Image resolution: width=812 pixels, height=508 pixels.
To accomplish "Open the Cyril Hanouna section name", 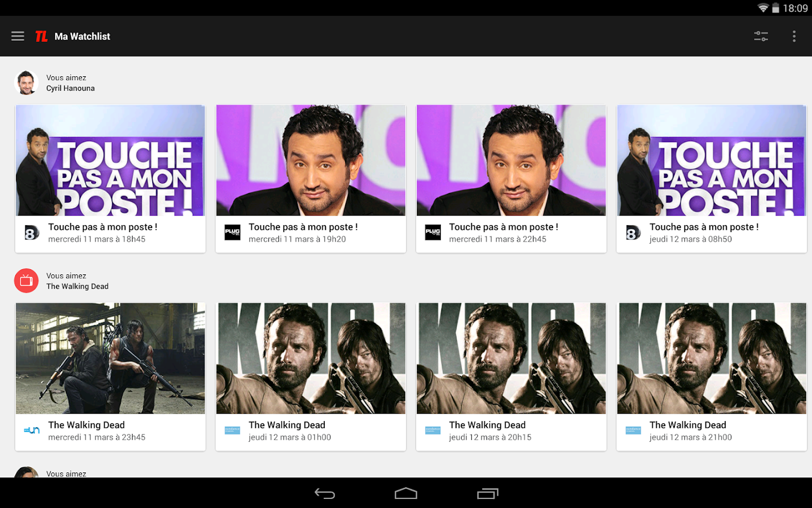I will (70, 88).
